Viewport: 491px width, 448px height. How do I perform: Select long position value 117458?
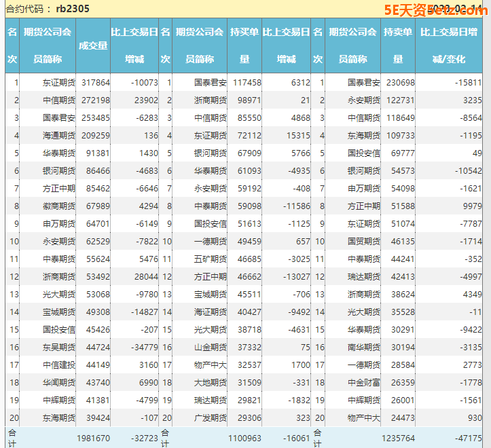(247, 83)
